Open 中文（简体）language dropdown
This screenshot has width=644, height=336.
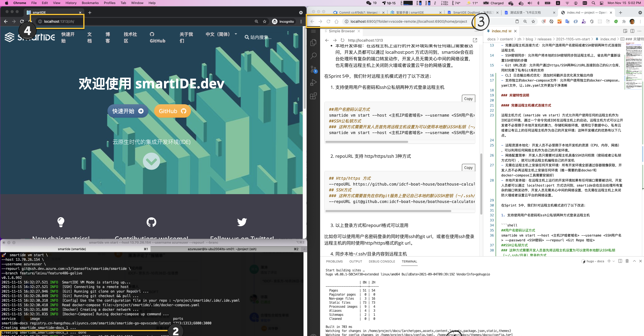[221, 34]
